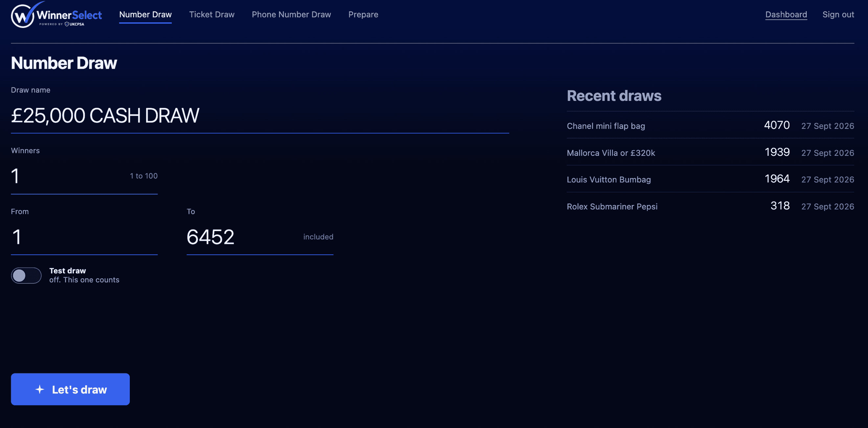Click the date beside Chanel mini flap bag
868x428 pixels.
(x=828, y=126)
